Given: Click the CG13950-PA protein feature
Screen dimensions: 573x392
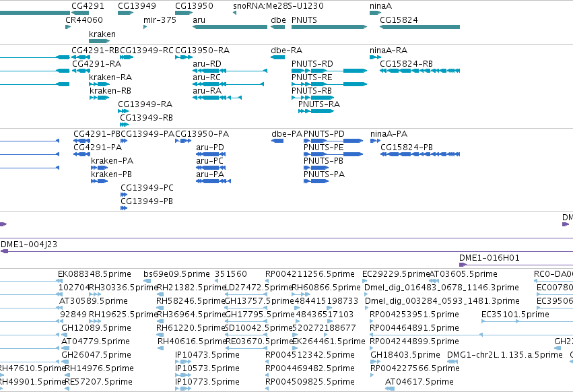Looking at the screenshot, I should [x=183, y=141].
